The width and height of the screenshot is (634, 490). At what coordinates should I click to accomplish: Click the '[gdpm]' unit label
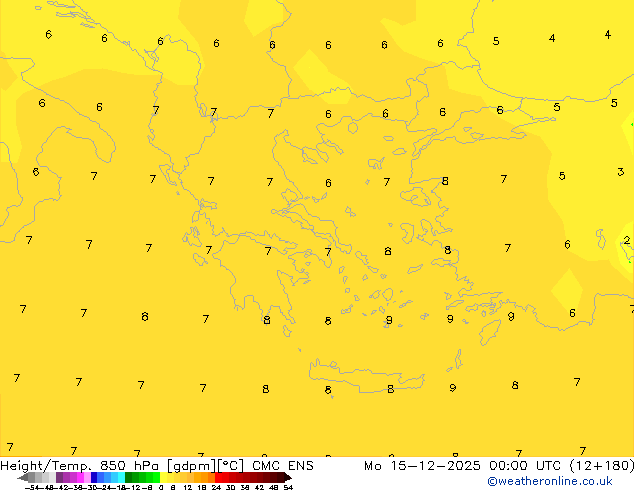point(192,466)
